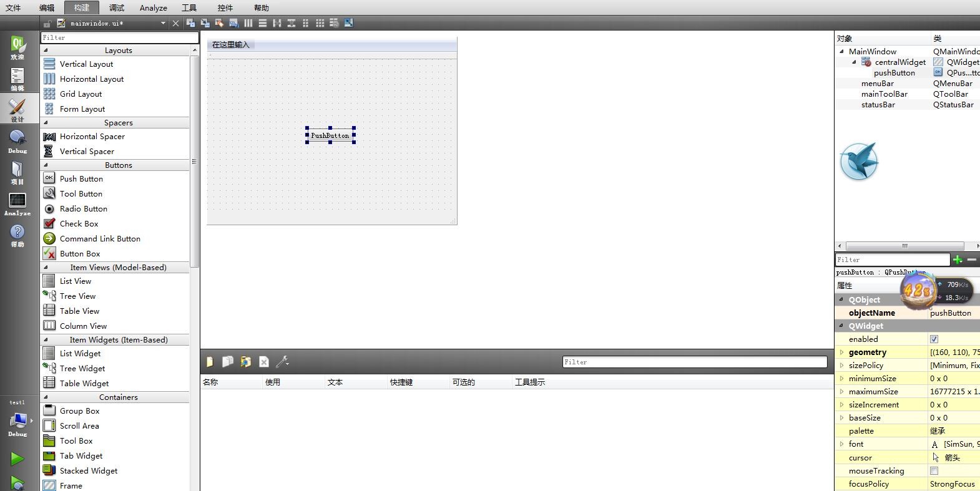The height and width of the screenshot is (491, 980).
Task: Open the Analyze mode in the sidebar
Action: (x=17, y=204)
